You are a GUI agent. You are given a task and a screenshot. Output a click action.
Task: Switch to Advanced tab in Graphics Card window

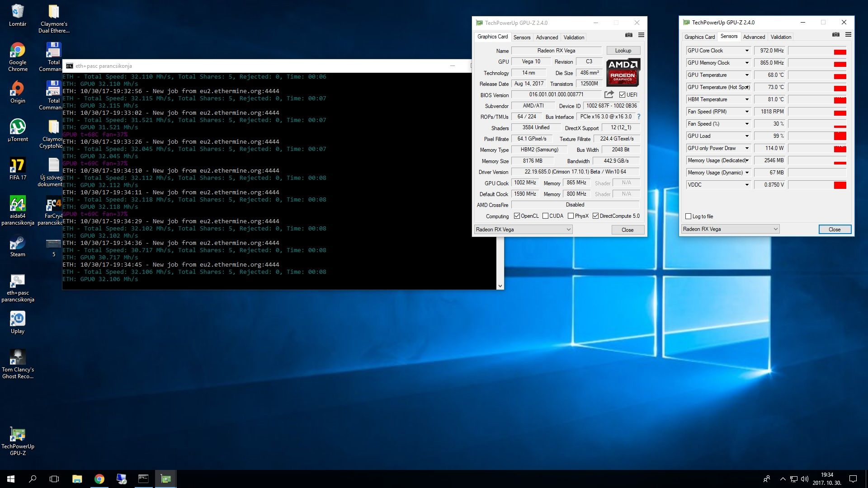547,38
